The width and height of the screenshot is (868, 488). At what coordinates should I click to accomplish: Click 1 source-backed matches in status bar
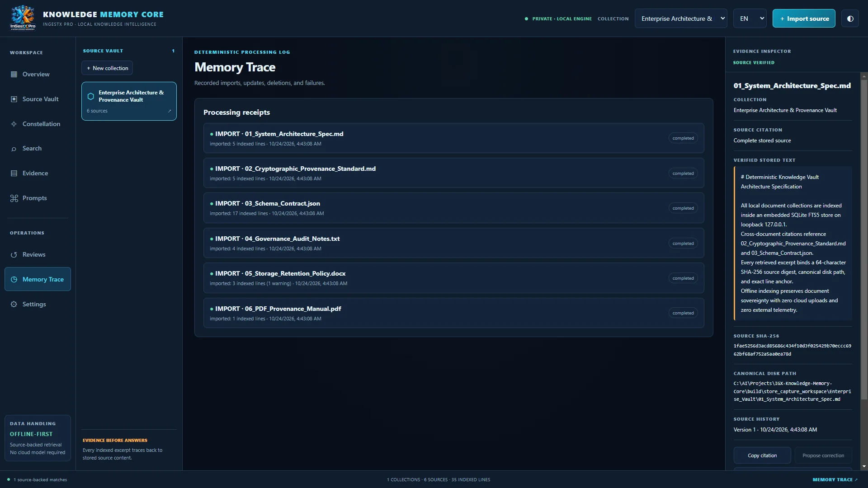37,480
